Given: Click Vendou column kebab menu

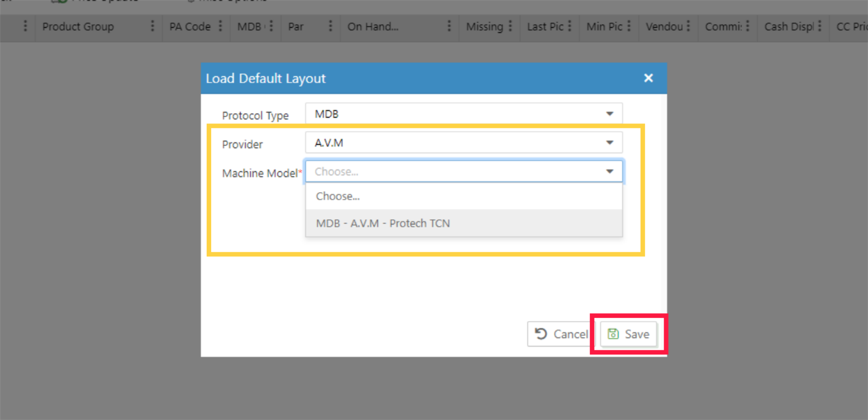Looking at the screenshot, I should click(688, 26).
